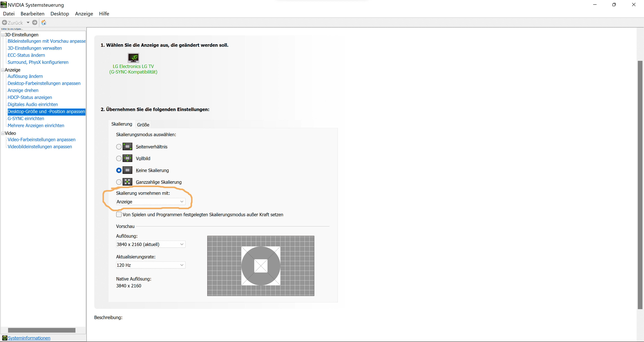The width and height of the screenshot is (644, 342).
Task: Open the Skalierung vornehmen mit dropdown
Action: click(x=151, y=202)
